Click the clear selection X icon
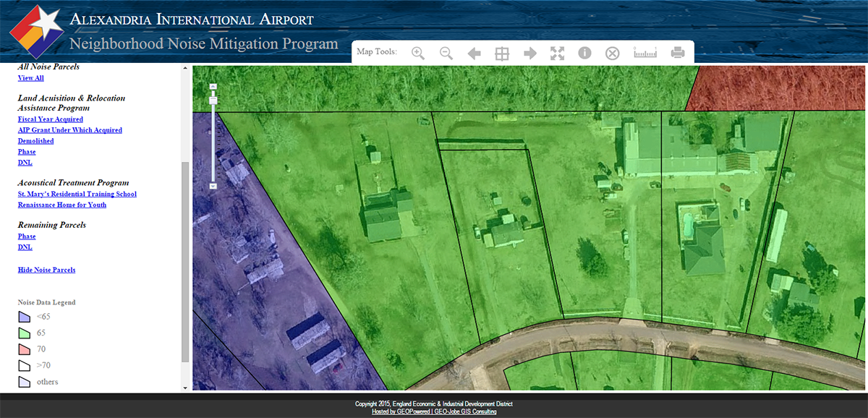Image resolution: width=868 pixels, height=418 pixels. click(613, 53)
